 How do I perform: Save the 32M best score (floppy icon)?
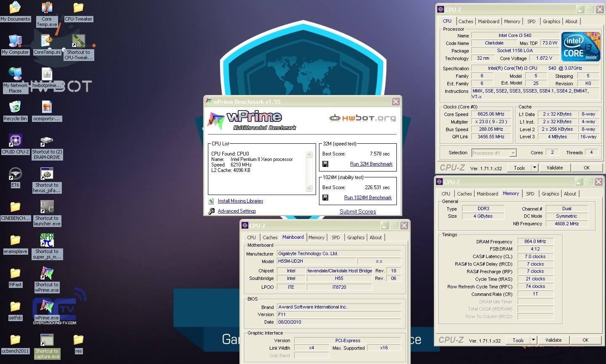coord(325,164)
